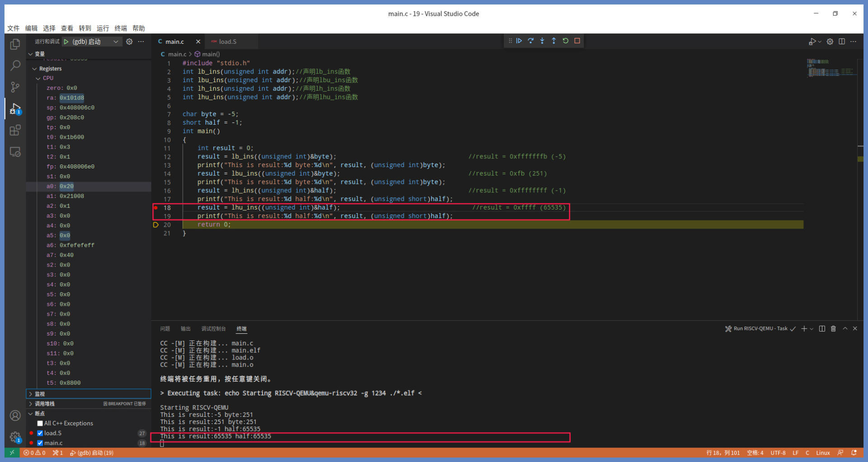Stop the debugging session
The height and width of the screenshot is (462, 868).
pos(577,41)
